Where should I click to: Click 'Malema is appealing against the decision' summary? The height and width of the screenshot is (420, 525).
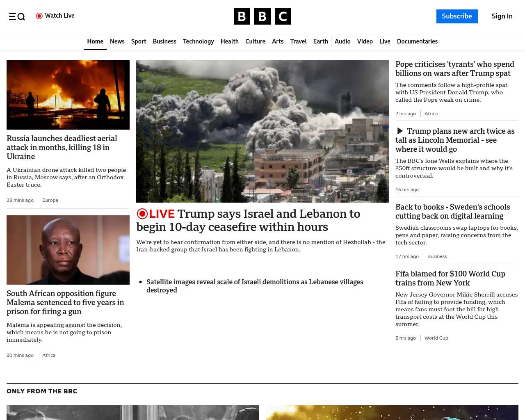[64, 332]
